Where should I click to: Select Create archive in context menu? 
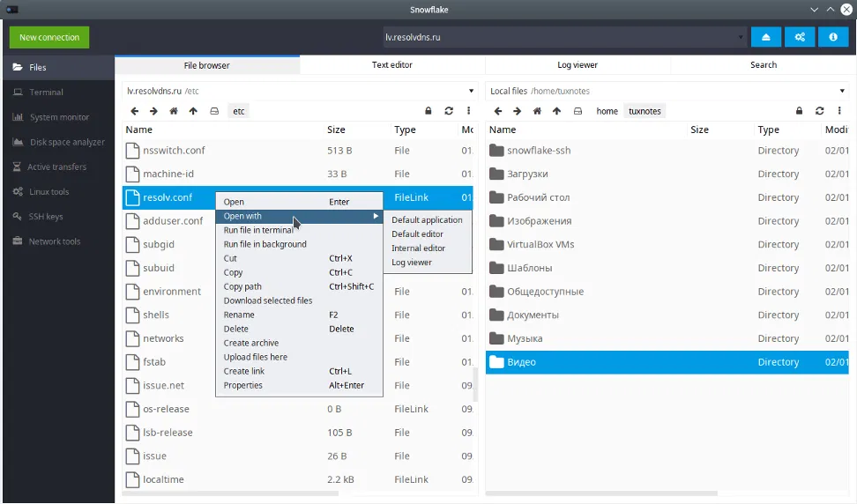300,343
